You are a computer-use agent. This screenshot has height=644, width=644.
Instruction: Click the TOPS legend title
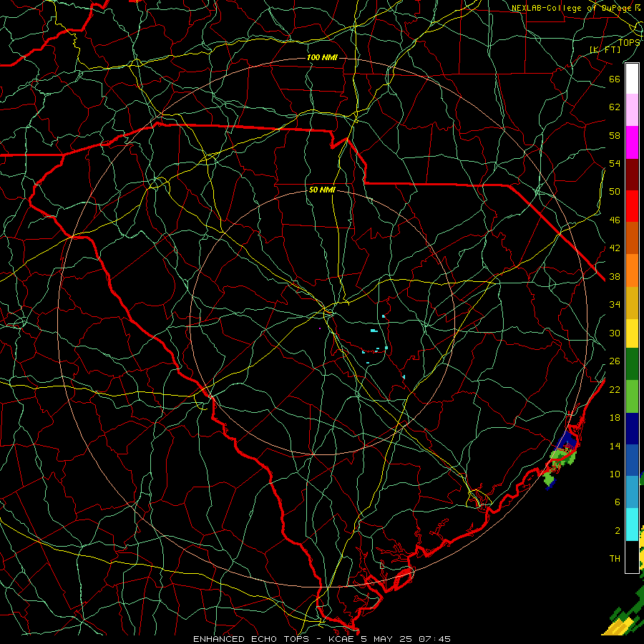629,42
